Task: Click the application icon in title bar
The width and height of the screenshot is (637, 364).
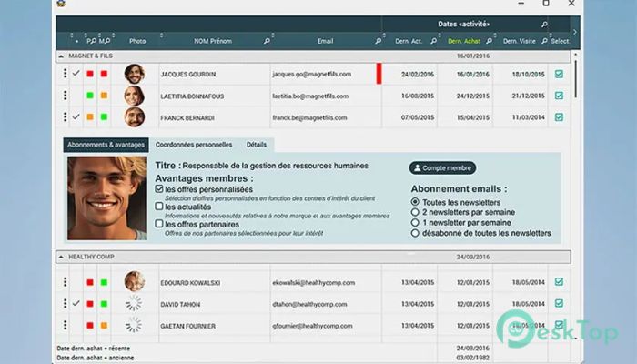Action: tap(61, 4)
